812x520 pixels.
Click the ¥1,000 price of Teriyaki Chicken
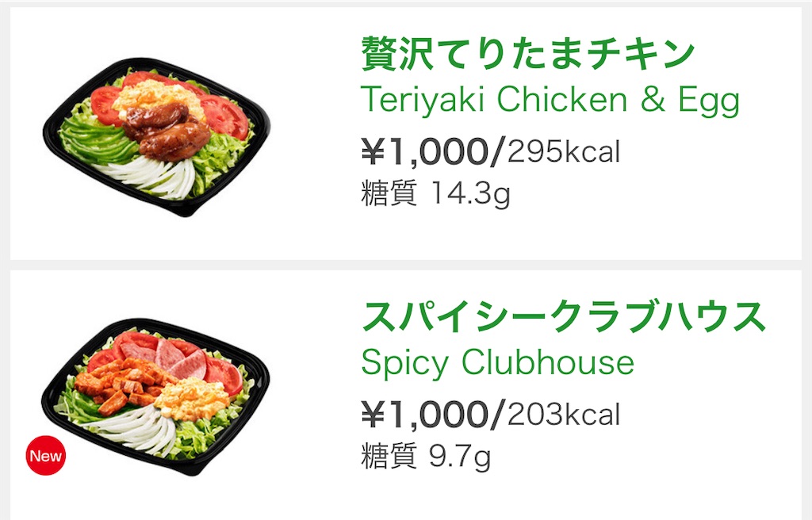pyautogui.click(x=425, y=152)
